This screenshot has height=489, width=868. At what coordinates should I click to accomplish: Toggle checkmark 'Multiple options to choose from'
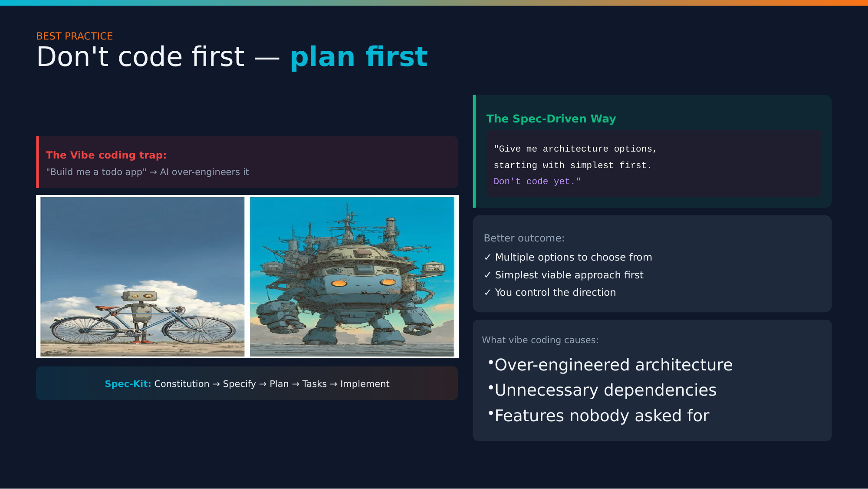click(573, 257)
